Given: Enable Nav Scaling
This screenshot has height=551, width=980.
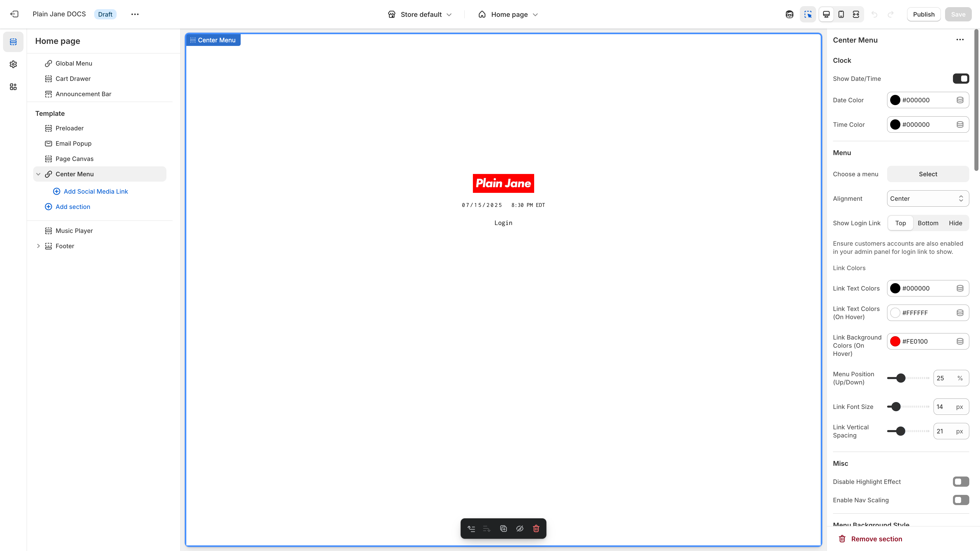Looking at the screenshot, I should pos(961,500).
